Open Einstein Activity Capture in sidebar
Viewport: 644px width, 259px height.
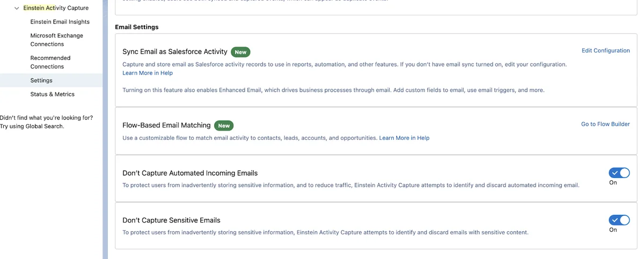(56, 8)
